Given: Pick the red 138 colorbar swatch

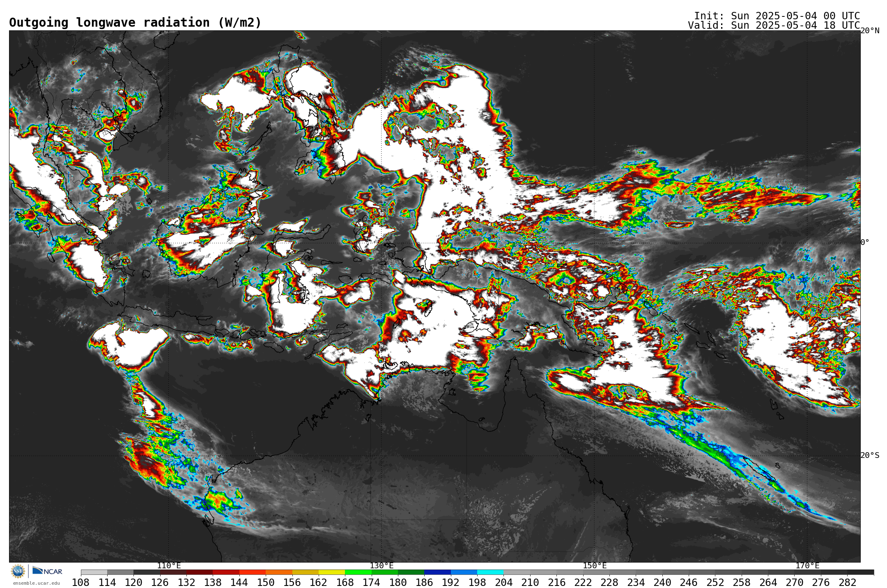Looking at the screenshot, I should click(x=226, y=572).
